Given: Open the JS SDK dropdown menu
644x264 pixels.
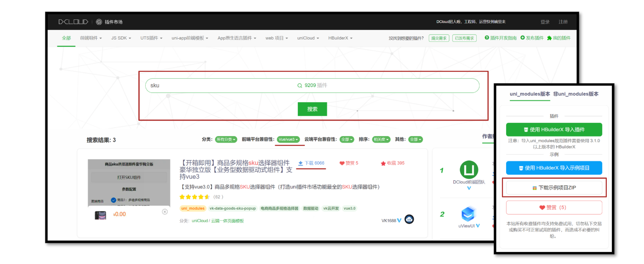Looking at the screenshot, I should pyautogui.click(x=121, y=38).
